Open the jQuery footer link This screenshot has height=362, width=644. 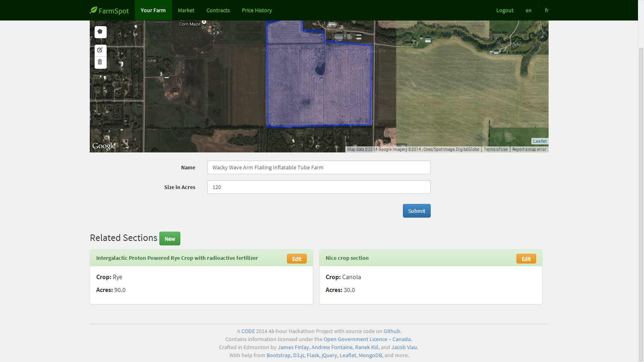pos(329,356)
